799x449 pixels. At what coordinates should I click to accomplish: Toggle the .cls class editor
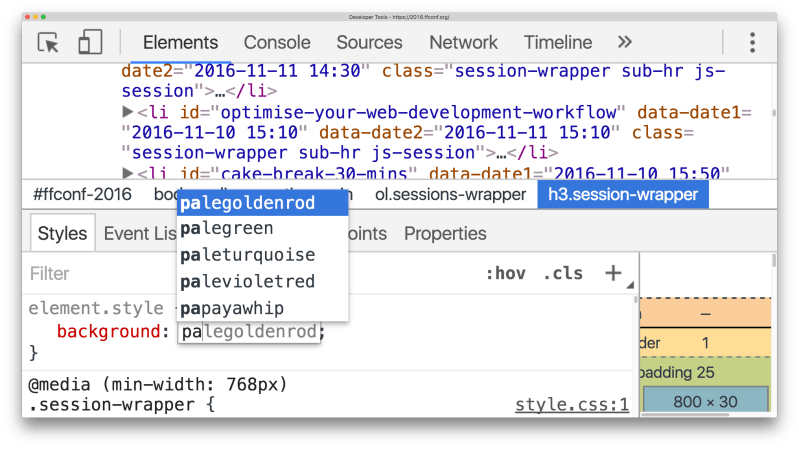tap(563, 274)
